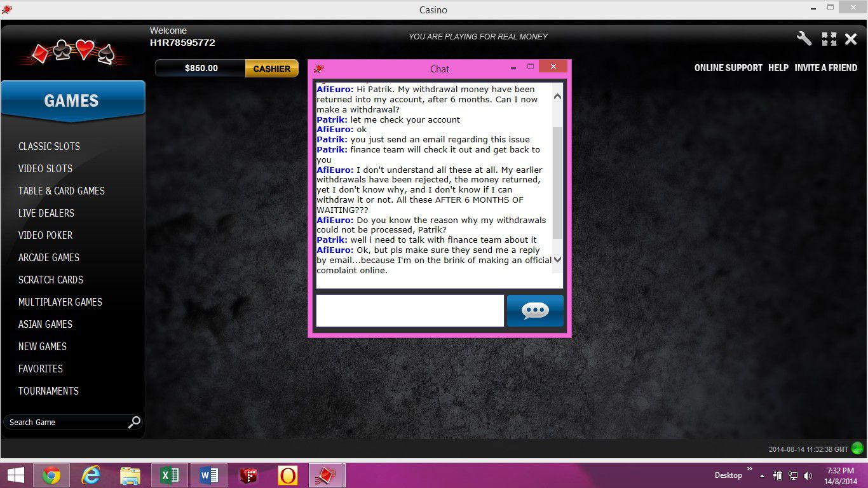The width and height of the screenshot is (868, 488).
Task: Click the chat window title icon
Action: tap(319, 69)
